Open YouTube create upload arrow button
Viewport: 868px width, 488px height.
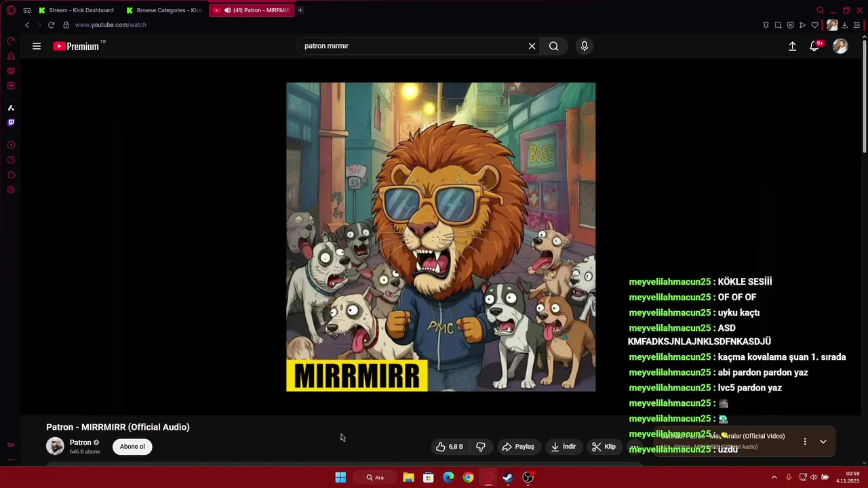pyautogui.click(x=792, y=46)
